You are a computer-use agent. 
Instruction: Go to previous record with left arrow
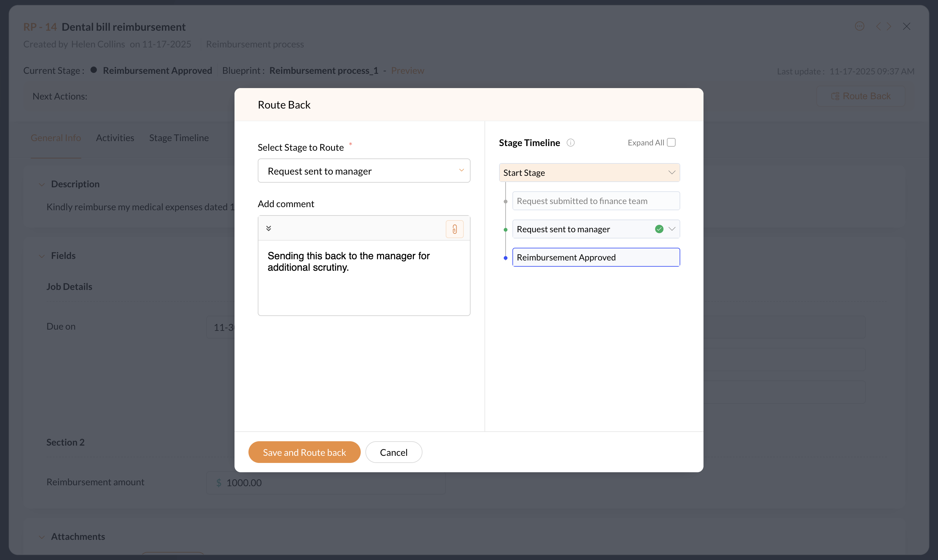(x=878, y=26)
